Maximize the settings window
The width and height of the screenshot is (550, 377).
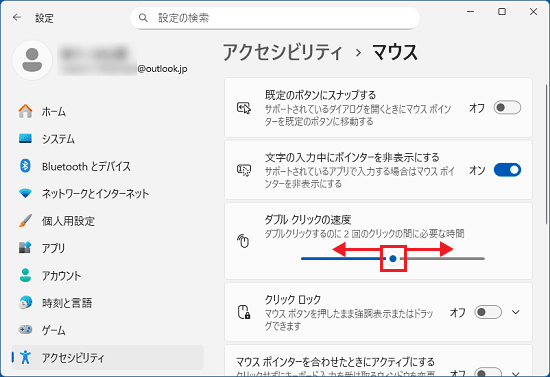tap(502, 12)
